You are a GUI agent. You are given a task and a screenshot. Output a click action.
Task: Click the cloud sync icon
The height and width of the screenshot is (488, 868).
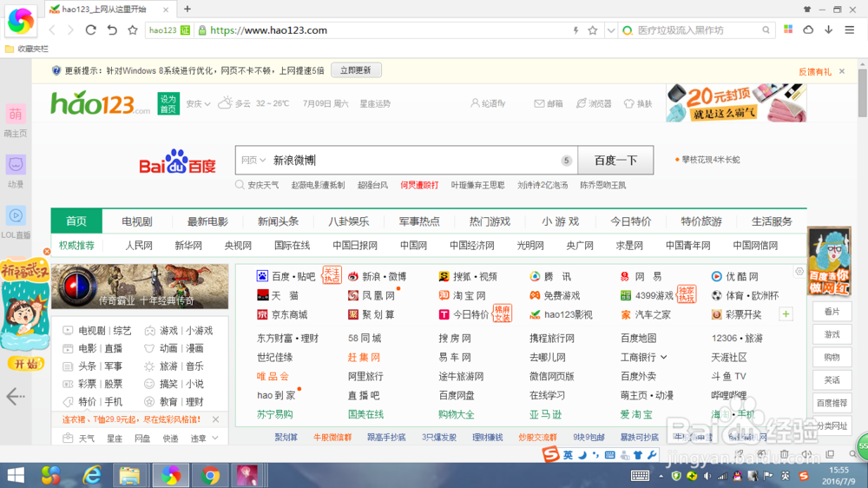click(x=808, y=30)
